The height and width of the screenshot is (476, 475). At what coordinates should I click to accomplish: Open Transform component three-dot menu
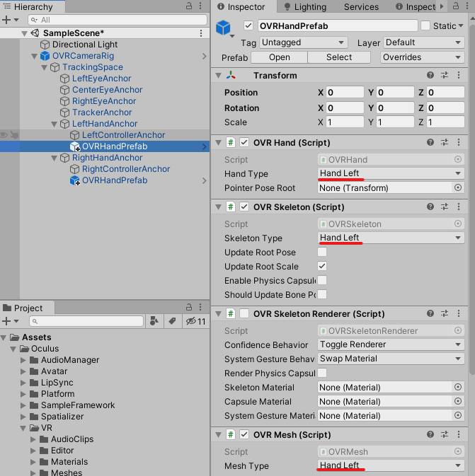[x=459, y=75]
